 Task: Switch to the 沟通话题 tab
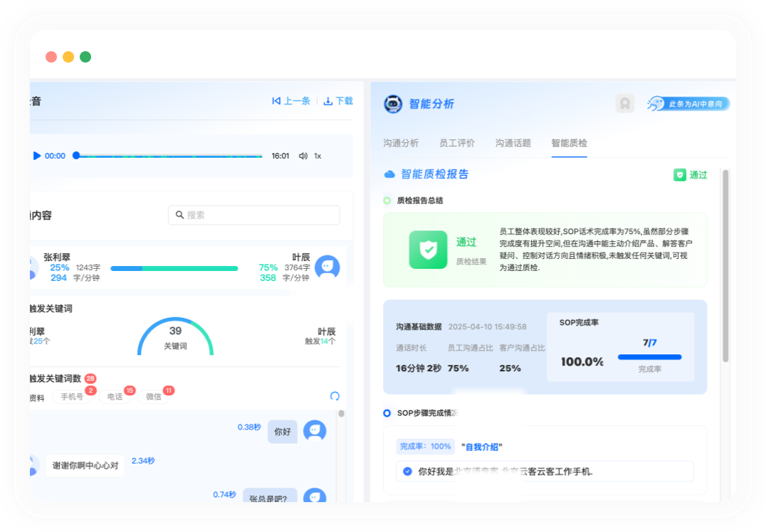(x=513, y=143)
